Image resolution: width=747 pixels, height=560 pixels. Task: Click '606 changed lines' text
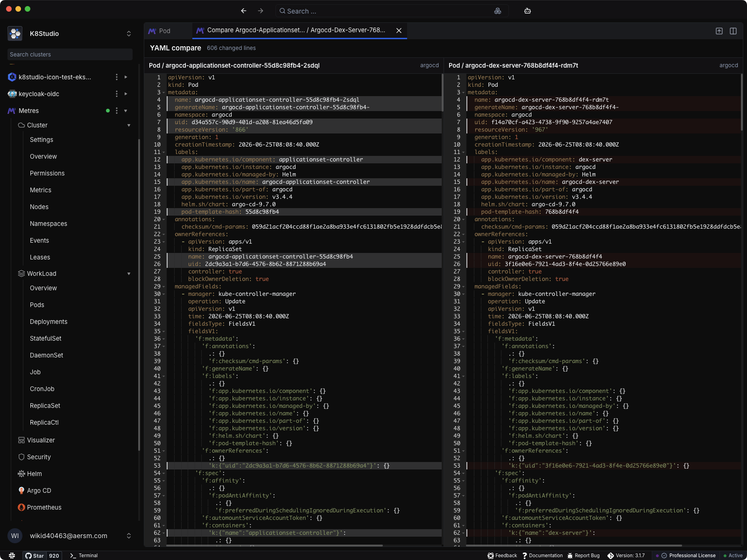pos(231,48)
